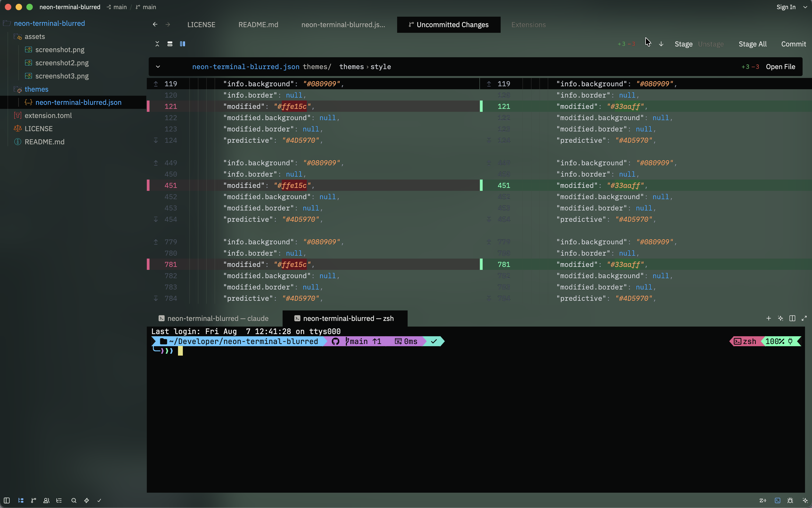Open the Sign In dropdown chevron
Screen dimensions: 812x508
click(805, 7)
